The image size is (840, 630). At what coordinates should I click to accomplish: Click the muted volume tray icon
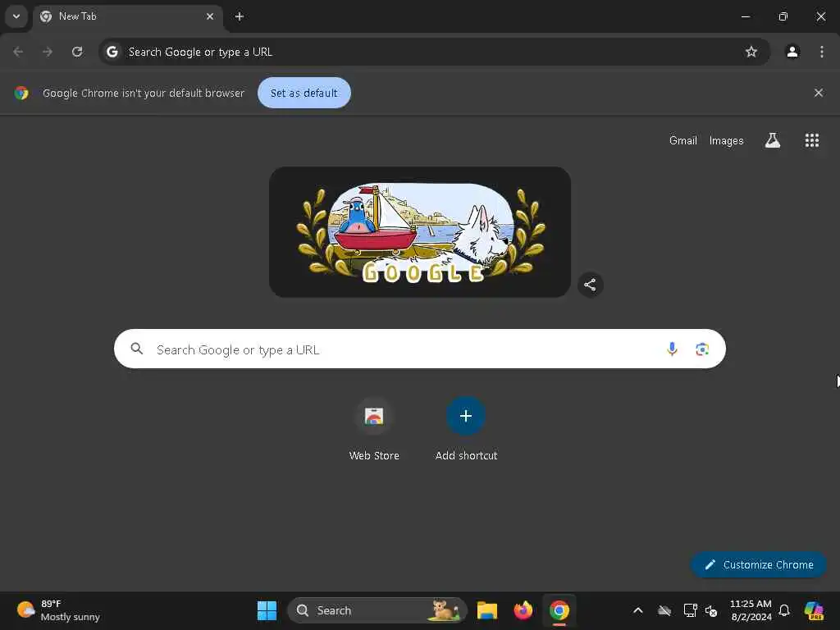pos(711,610)
